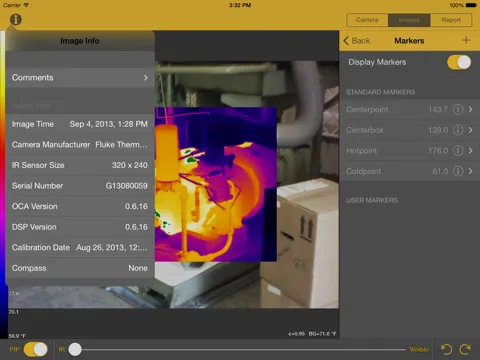Tap the image info icon
This screenshot has height=360, width=480.
click(x=16, y=20)
